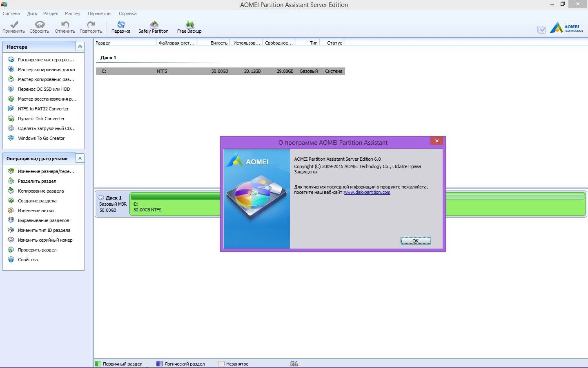Viewport: 588px width, 368px height.
Task: Open Мастер восстановления раздела
Action: click(42, 99)
